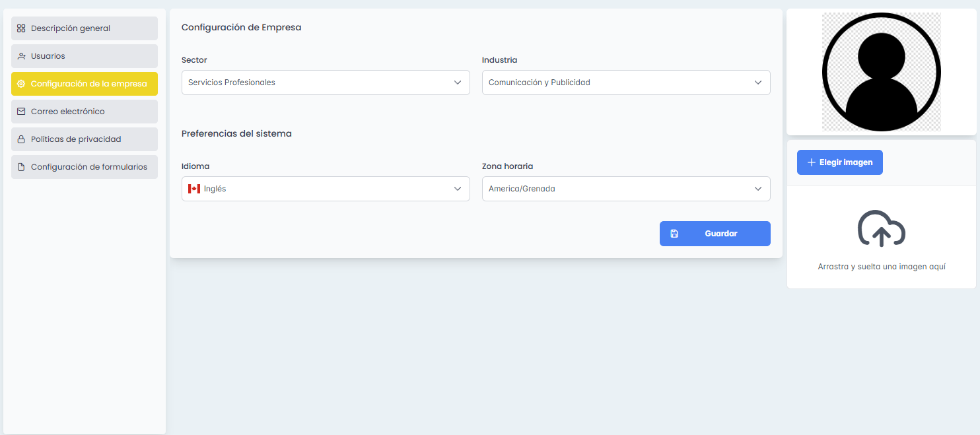Open the Idioma language selector

pos(325,189)
